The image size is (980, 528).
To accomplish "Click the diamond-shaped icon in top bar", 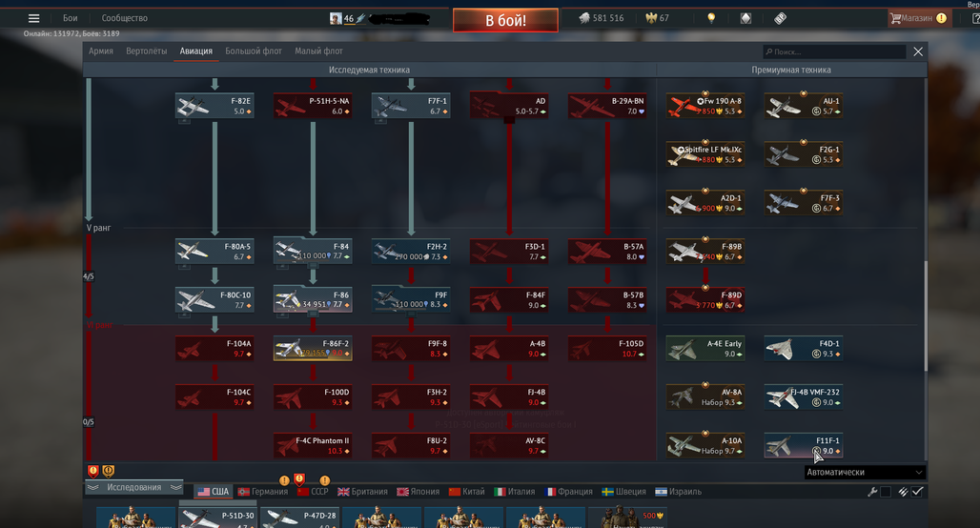I will [x=745, y=18].
